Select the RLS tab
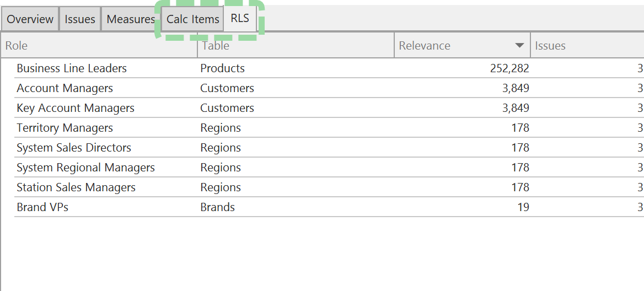Screen dimensions: 644x291 coord(240,19)
